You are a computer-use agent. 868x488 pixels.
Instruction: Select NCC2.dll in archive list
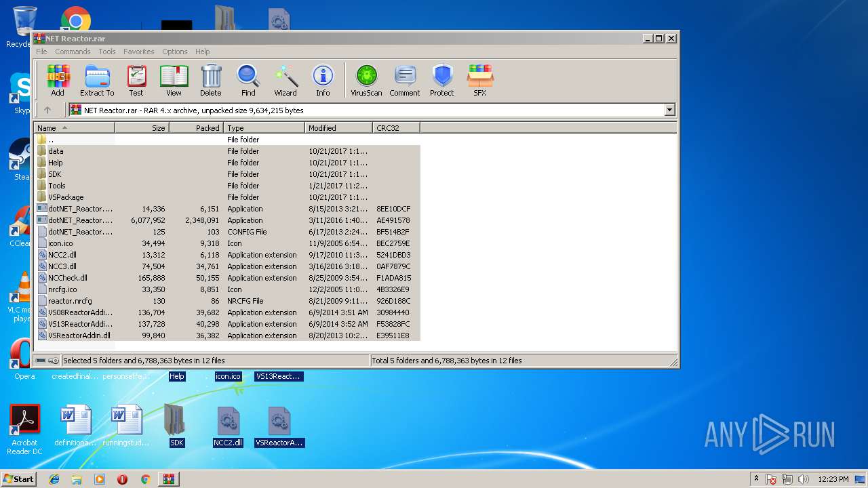227,255
